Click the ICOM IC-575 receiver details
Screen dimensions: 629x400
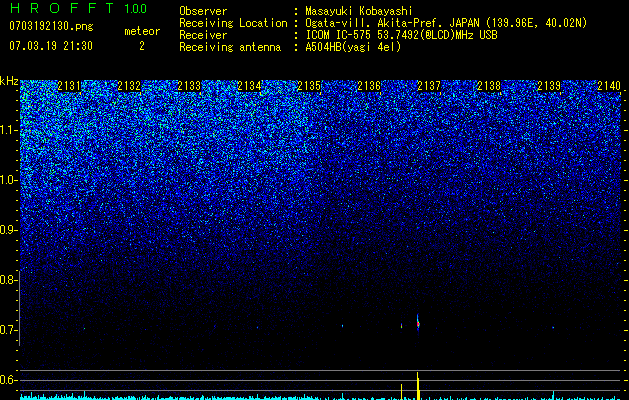(401, 35)
